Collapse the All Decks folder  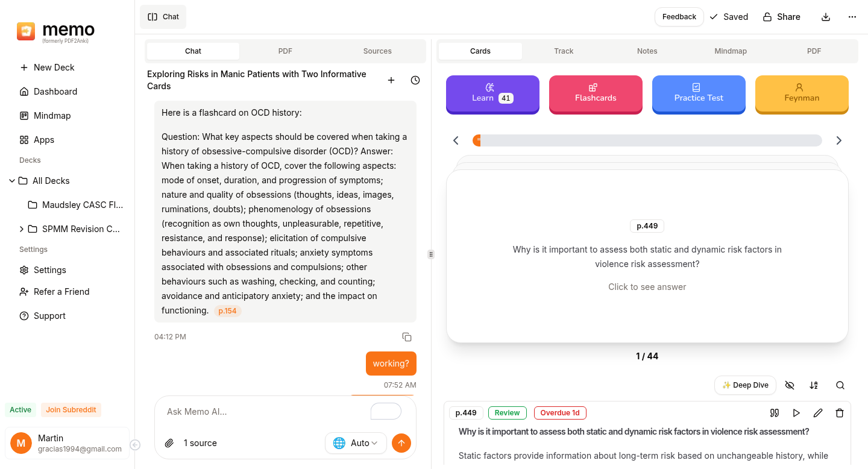12,181
